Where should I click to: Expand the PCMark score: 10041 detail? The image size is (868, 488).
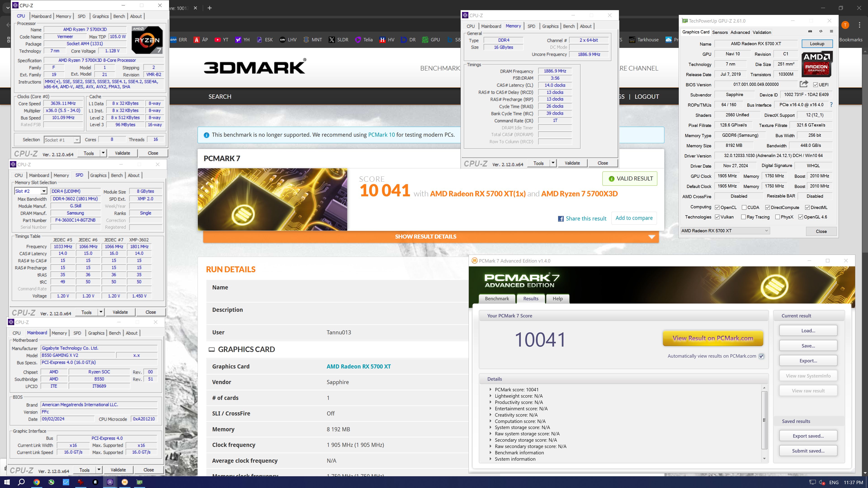tap(490, 390)
